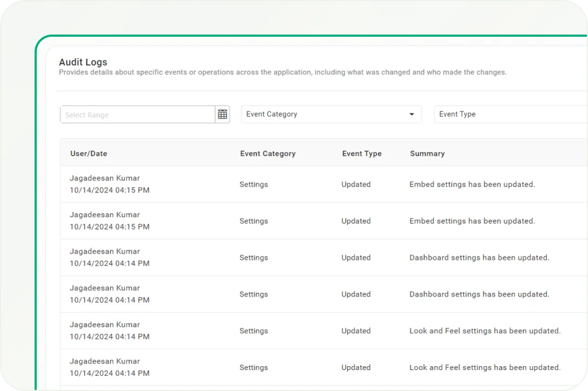
Task: Choose the first Look and Feel summary
Action: tap(485, 331)
